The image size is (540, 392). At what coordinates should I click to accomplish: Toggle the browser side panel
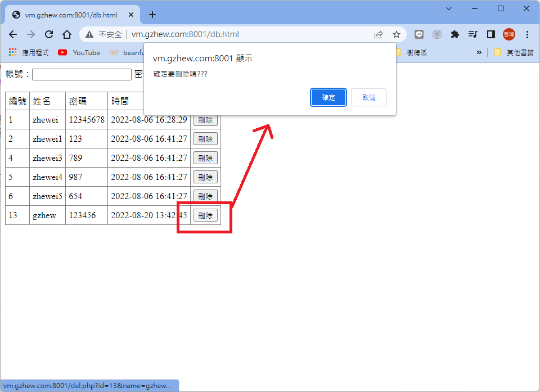[x=491, y=34]
